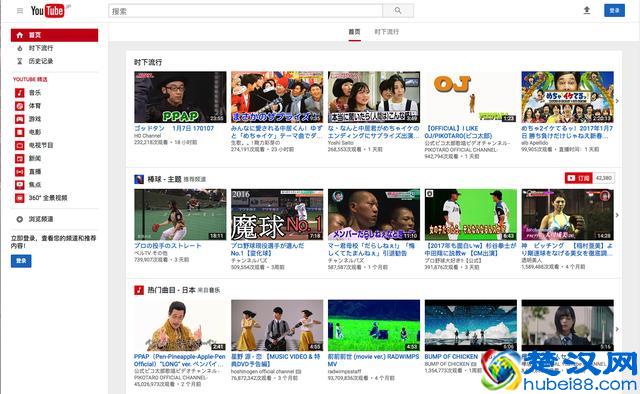640x394 pixels.
Task: Click the blue 登录 button in header
Action: (x=614, y=11)
